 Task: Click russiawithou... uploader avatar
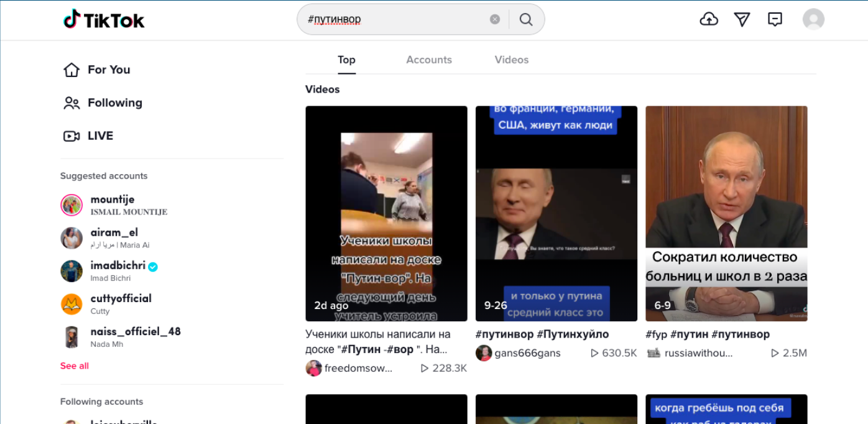click(x=653, y=353)
